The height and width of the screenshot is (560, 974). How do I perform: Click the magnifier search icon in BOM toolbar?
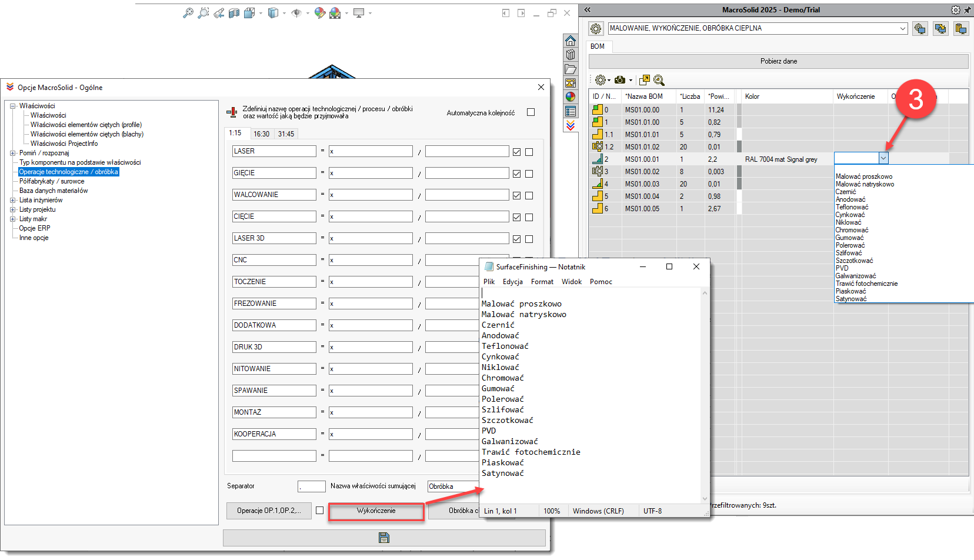(x=659, y=80)
